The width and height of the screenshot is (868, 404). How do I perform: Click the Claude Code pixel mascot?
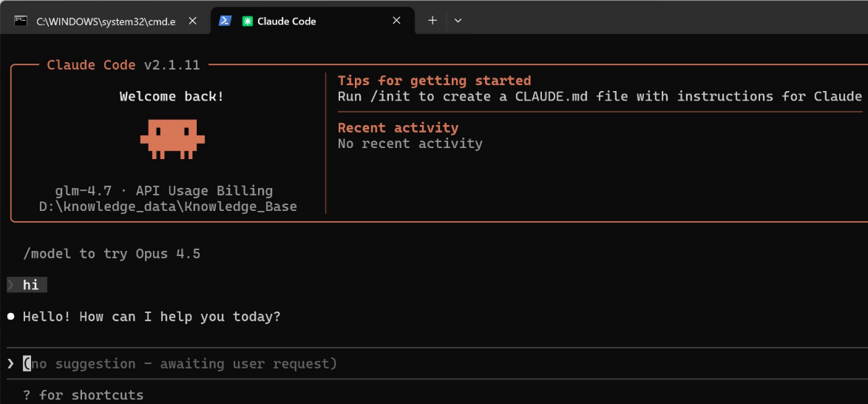172,139
